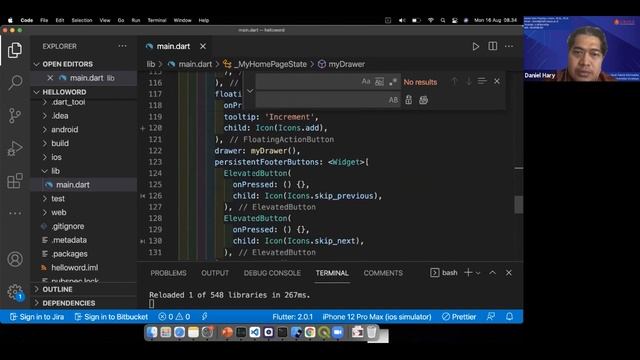
Task: Open the Extensions view
Action: (15, 180)
